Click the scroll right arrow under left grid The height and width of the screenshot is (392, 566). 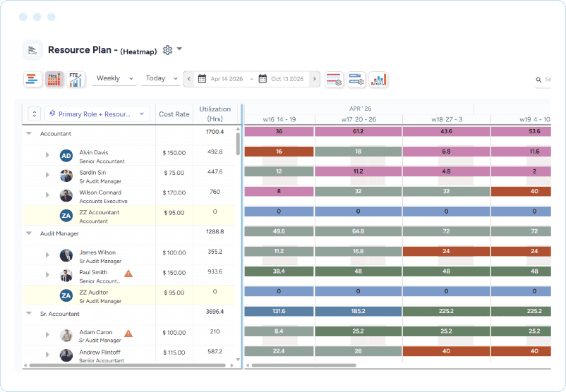point(231,365)
